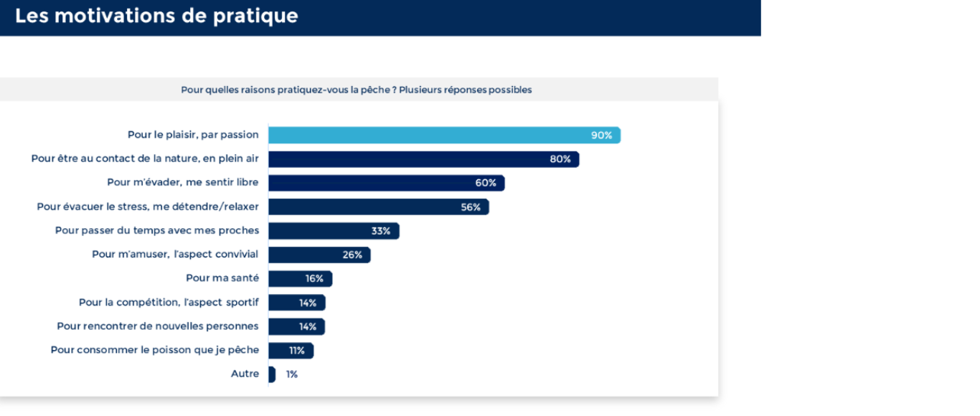Click the small Autre bar

point(272,374)
